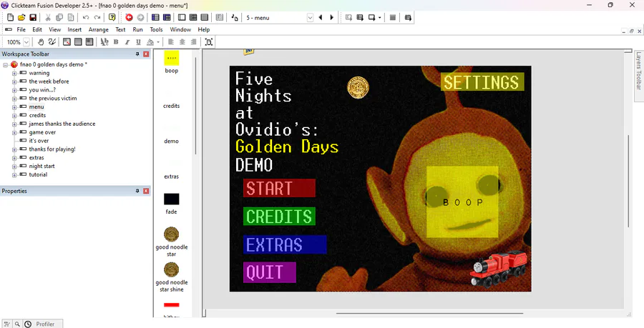Image resolution: width=644 pixels, height=328 pixels.
Task: Select the START button object
Action: click(279, 188)
